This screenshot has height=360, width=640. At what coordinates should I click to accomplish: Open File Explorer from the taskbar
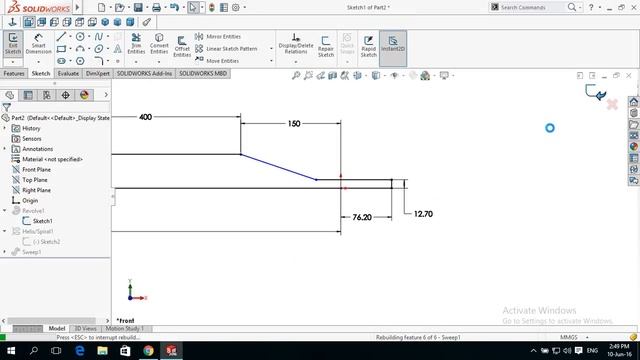click(x=102, y=351)
